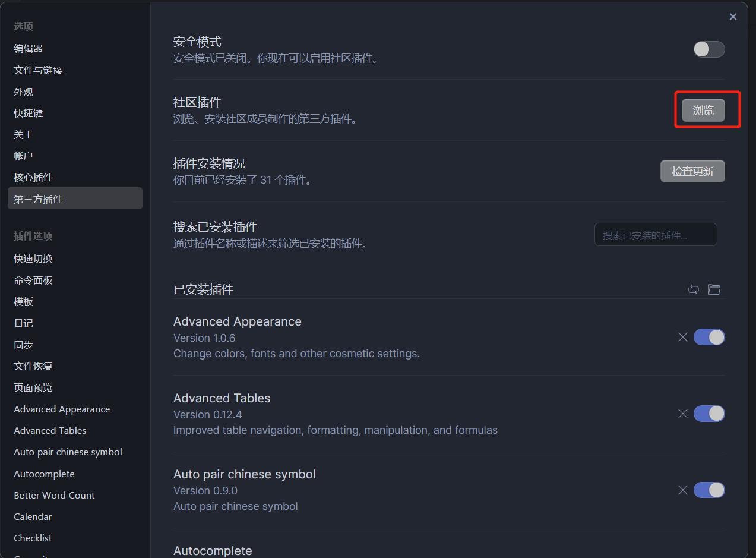The image size is (756, 558).
Task: Open the plugins folder icon
Action: (x=714, y=289)
